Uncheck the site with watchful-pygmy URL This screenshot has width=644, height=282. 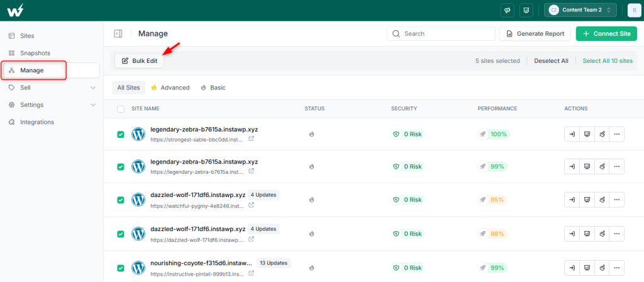pyautogui.click(x=120, y=200)
